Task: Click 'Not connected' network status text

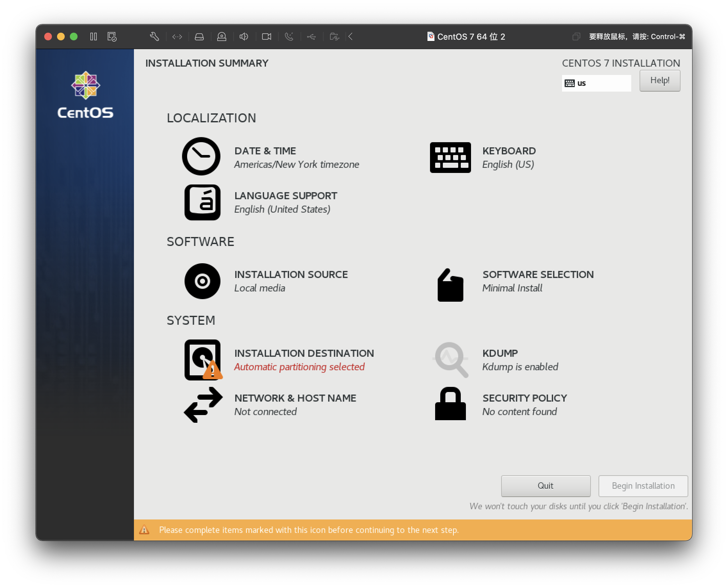Action: (x=265, y=412)
